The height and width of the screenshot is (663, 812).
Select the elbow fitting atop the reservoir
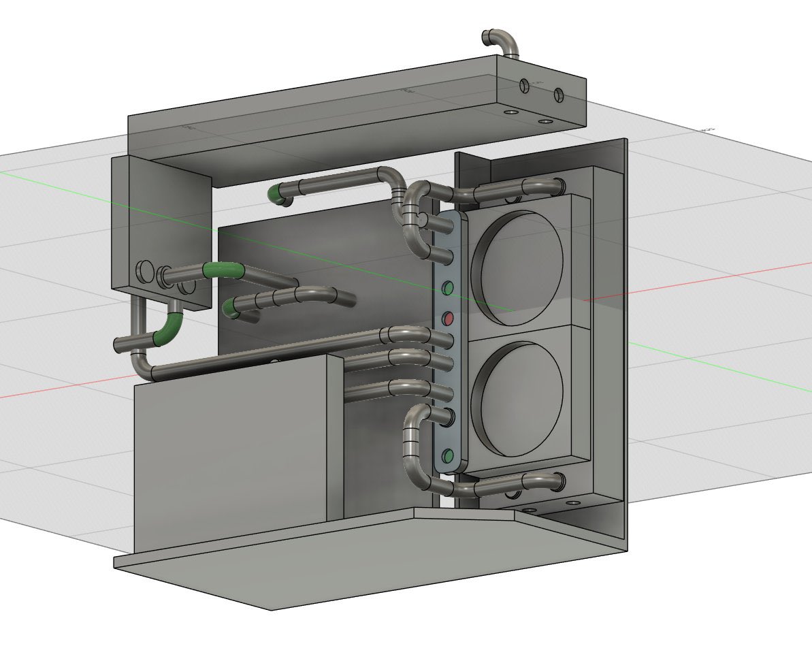coord(501,42)
